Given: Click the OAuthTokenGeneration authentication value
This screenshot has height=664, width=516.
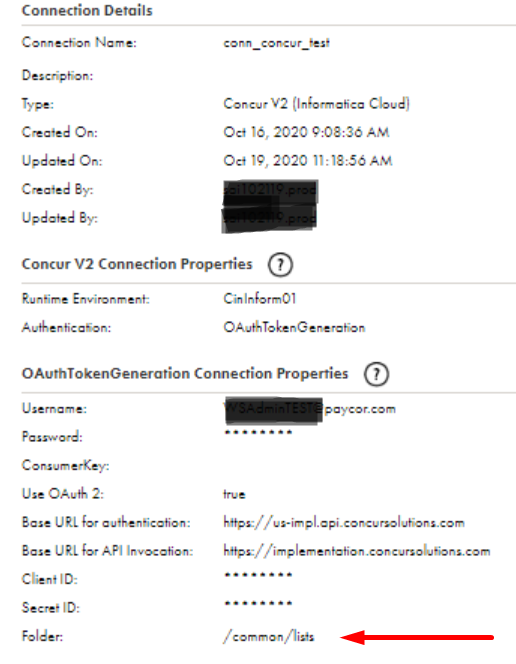Looking at the screenshot, I should click(x=294, y=327).
